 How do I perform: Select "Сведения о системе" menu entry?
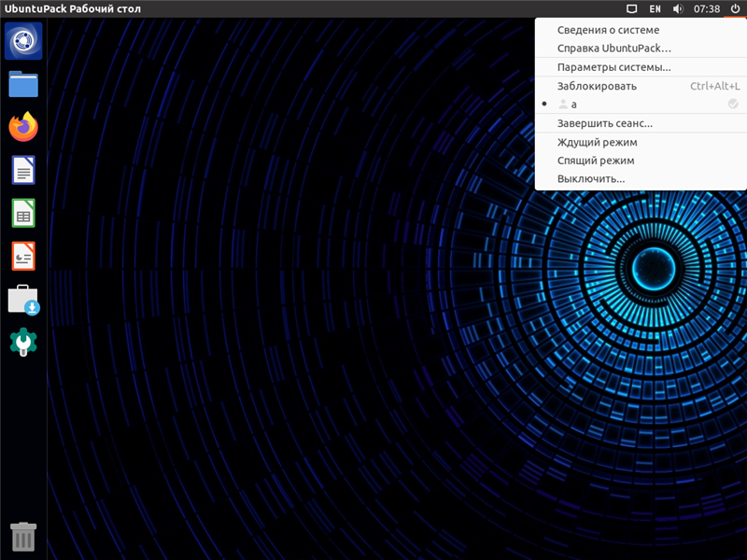[641, 30]
